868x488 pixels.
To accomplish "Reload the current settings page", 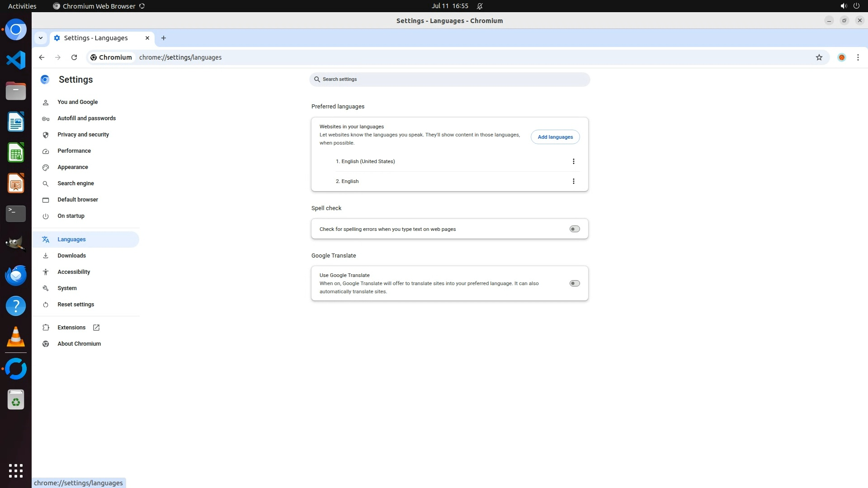I will pos(74,57).
